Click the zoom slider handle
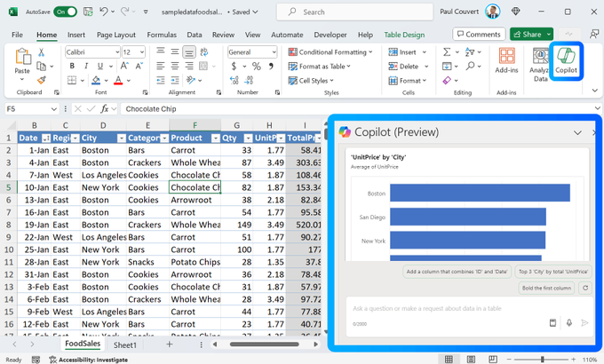Image resolution: width=604 pixels, height=364 pixels. click(542, 360)
